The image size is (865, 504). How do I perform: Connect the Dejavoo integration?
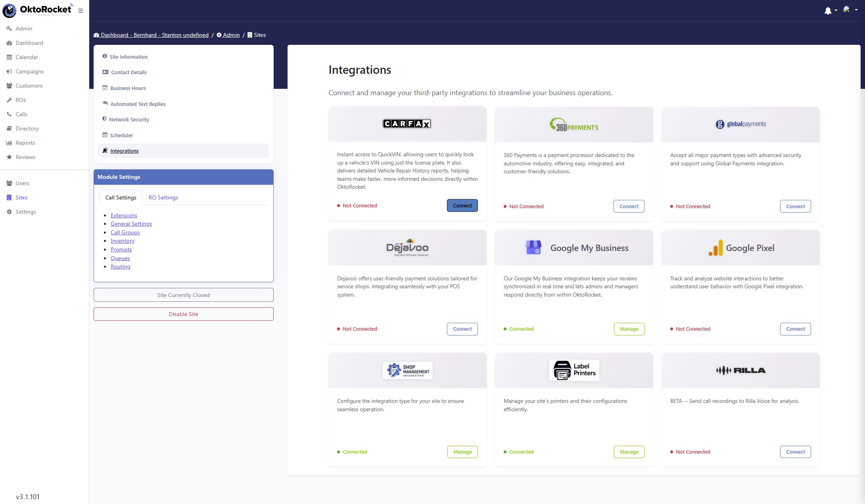pyautogui.click(x=462, y=329)
